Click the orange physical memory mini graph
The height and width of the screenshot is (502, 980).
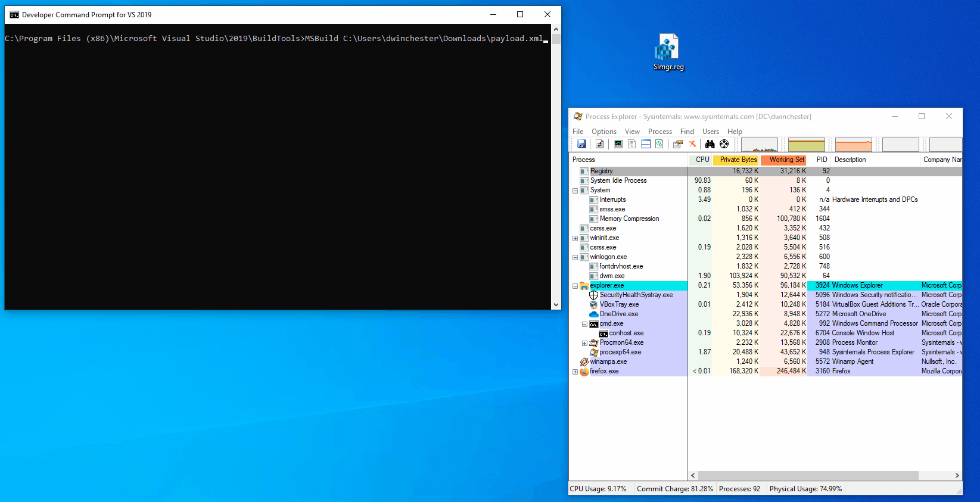[854, 145]
